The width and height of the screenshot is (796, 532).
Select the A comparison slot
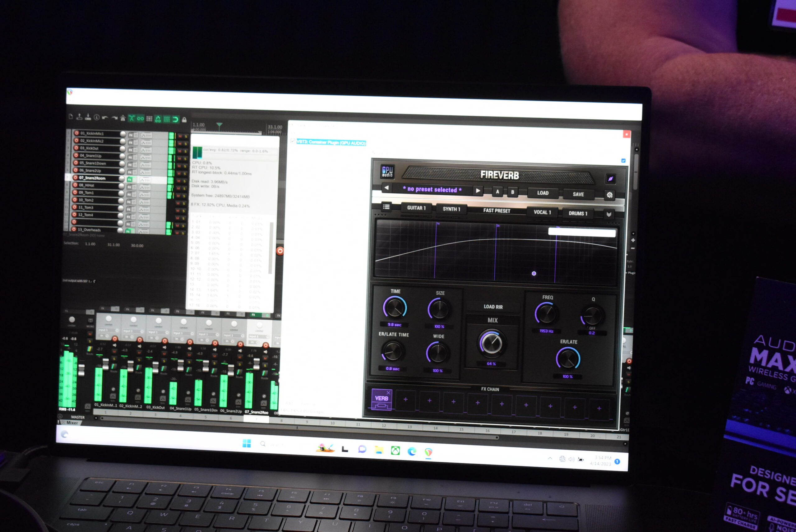pos(497,192)
